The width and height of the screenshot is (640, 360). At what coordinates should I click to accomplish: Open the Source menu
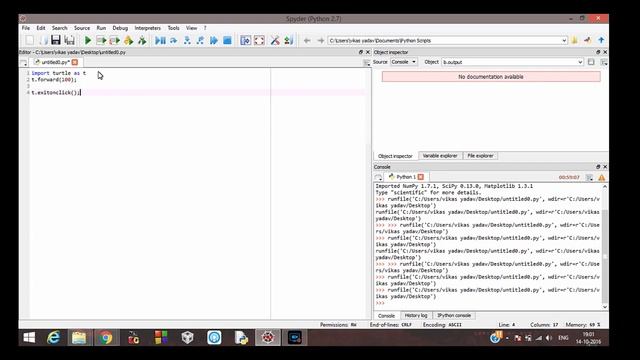point(82,28)
